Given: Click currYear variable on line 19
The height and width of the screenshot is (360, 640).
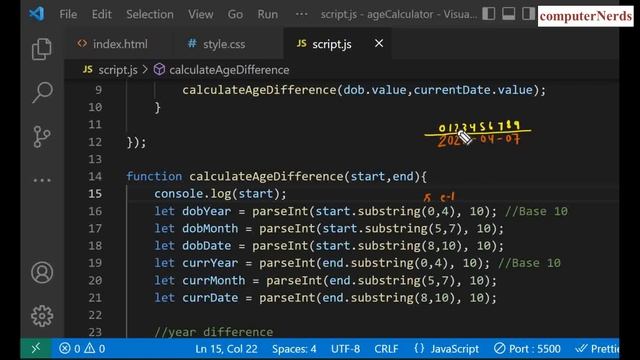Looking at the screenshot, I should [210, 263].
